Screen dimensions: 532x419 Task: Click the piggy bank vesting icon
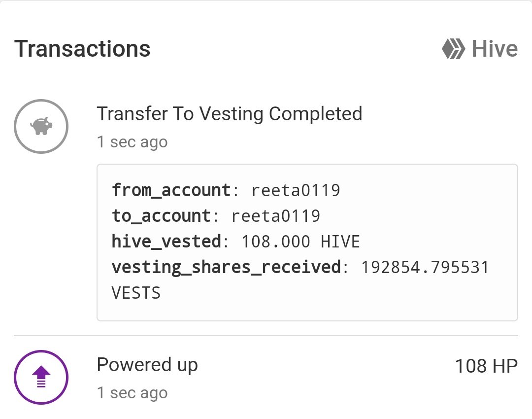[41, 126]
